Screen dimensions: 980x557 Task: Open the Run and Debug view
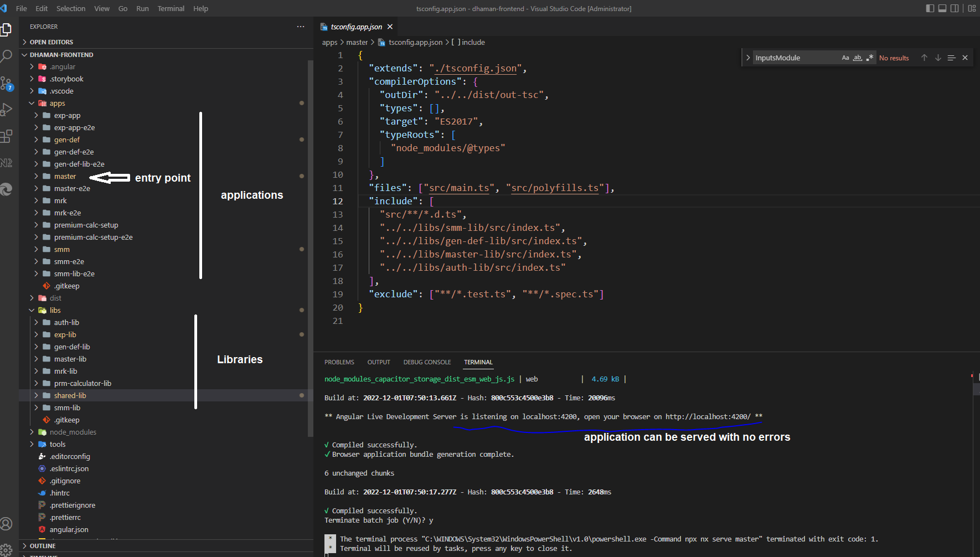point(7,110)
